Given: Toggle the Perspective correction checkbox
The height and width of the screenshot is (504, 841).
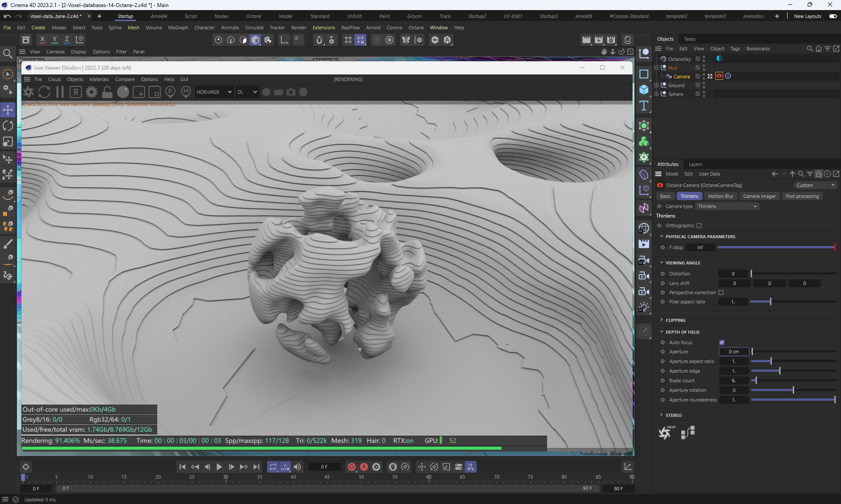Looking at the screenshot, I should (x=721, y=293).
